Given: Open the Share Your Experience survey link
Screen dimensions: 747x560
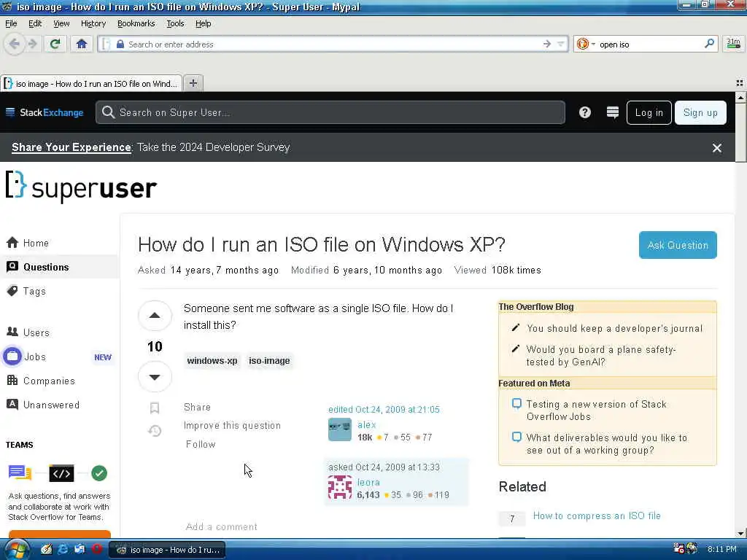Looking at the screenshot, I should pyautogui.click(x=71, y=147).
